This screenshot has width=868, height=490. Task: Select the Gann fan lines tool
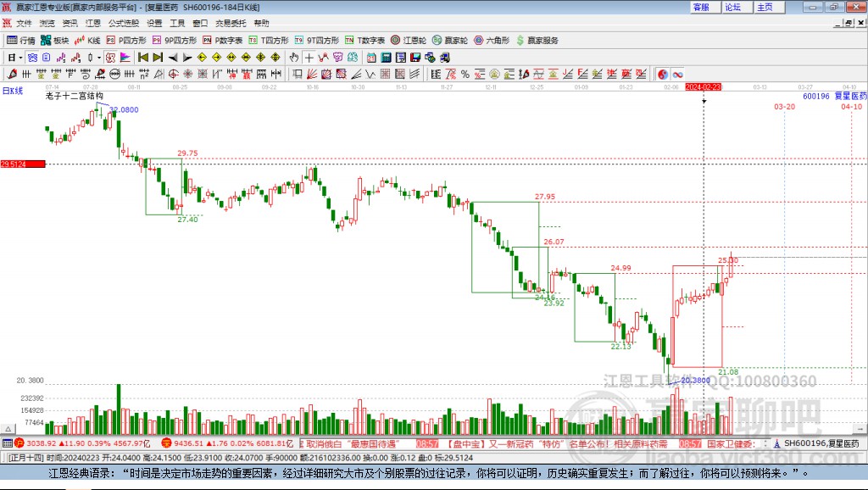[312, 74]
